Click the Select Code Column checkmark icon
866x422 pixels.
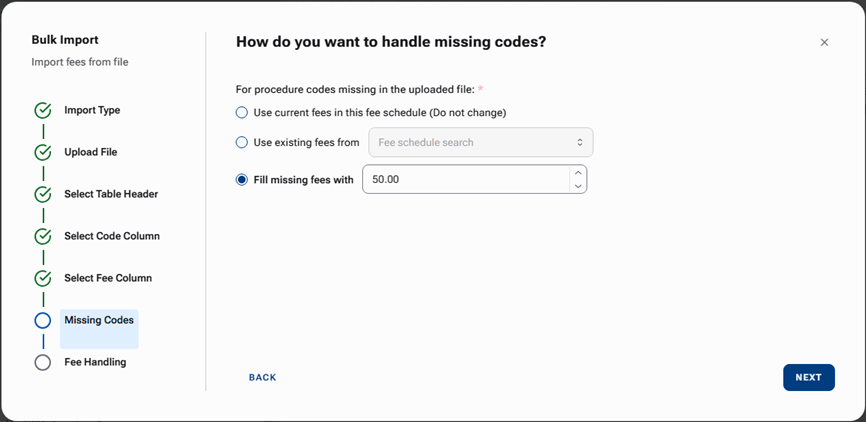coord(42,237)
